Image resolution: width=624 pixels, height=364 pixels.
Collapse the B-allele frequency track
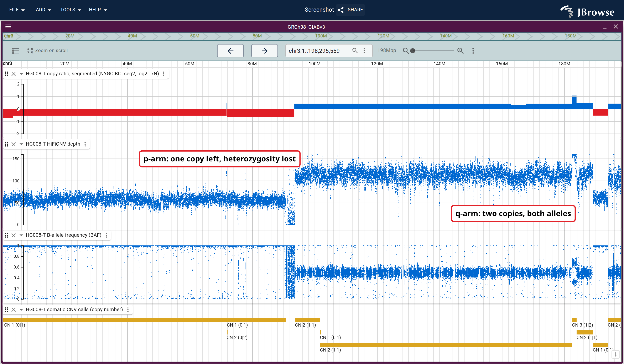point(21,235)
